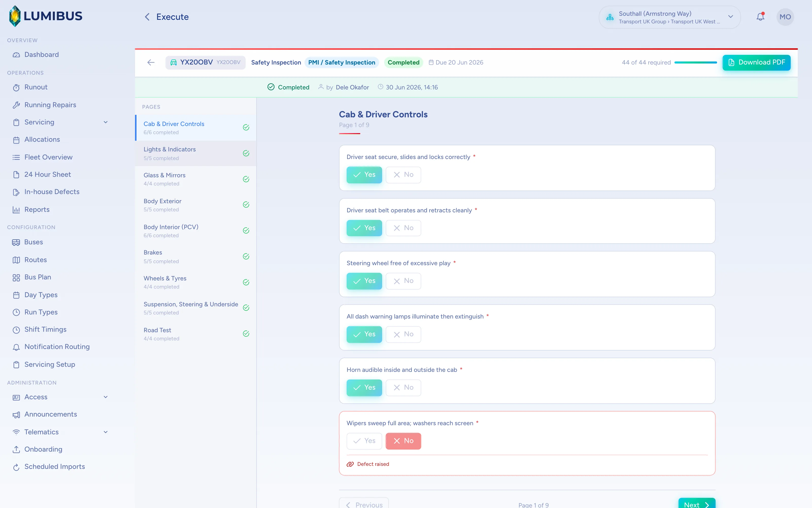Open the Wheels & Tyres page
Viewport: 812px width, 508px height.
click(196, 282)
